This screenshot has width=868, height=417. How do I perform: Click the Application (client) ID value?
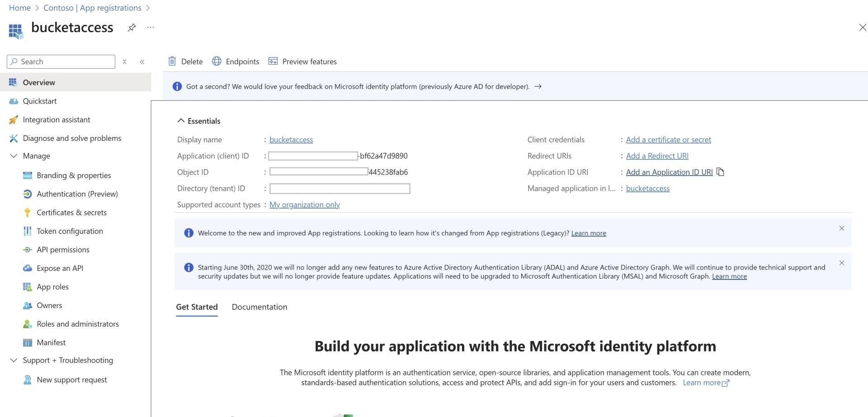click(x=338, y=156)
